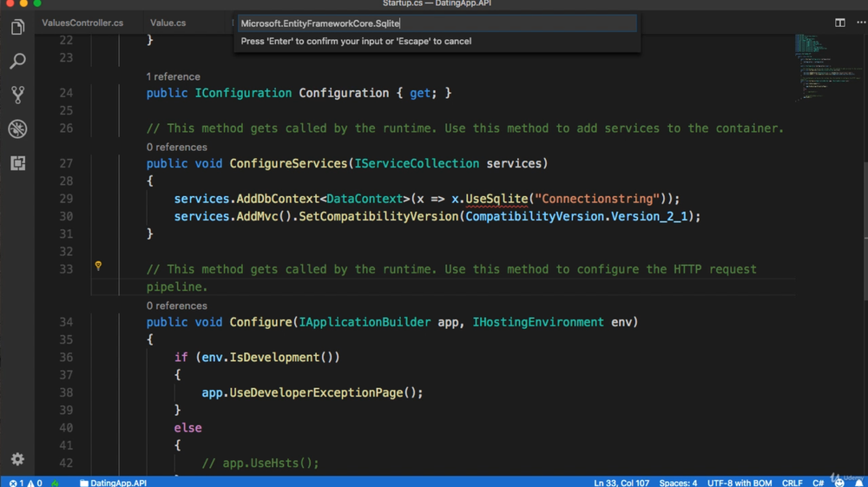Click the vertical editor scrollbar
Screen dimensions: 868x487
pyautogui.click(x=865, y=233)
